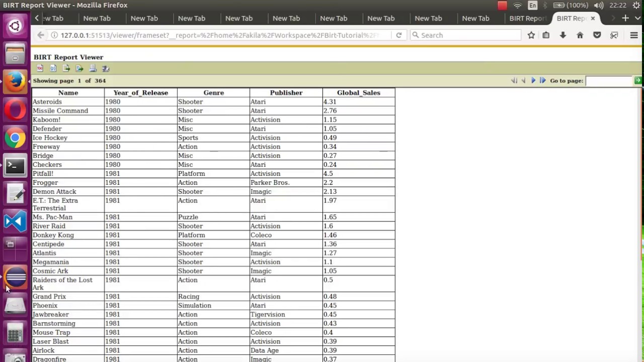644x362 pixels.
Task: Go to the first report page
Action: click(514, 80)
